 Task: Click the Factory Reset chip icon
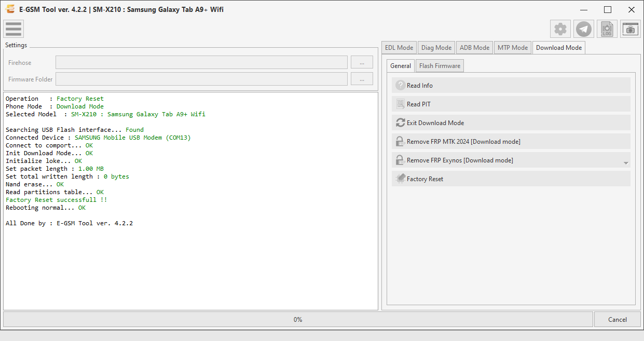400,179
